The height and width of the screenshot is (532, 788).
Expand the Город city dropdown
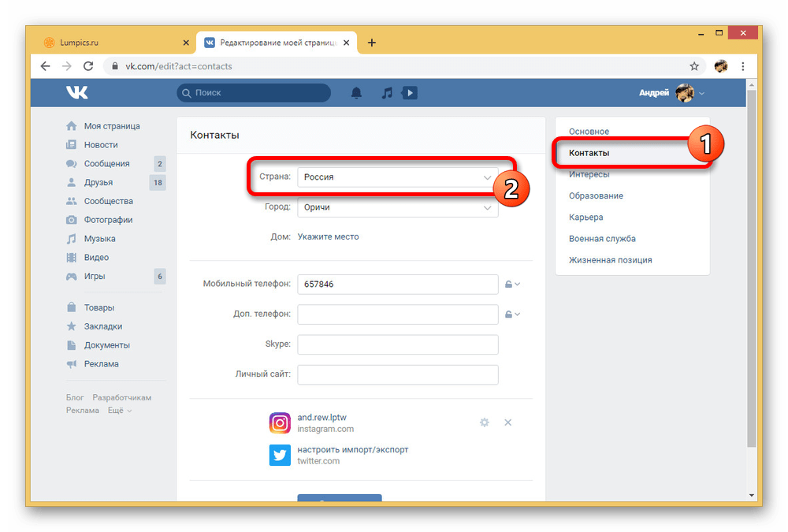[x=397, y=207]
